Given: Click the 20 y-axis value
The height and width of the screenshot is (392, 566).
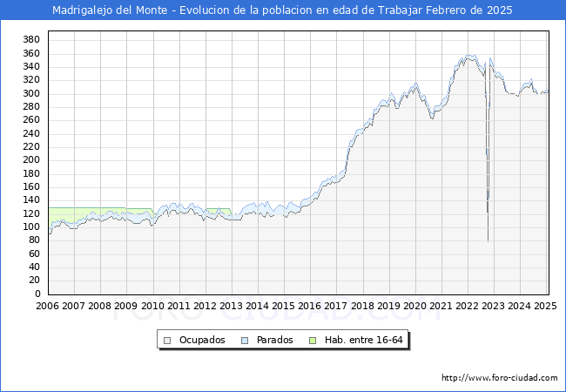Looking at the screenshot, I should 35,280.
